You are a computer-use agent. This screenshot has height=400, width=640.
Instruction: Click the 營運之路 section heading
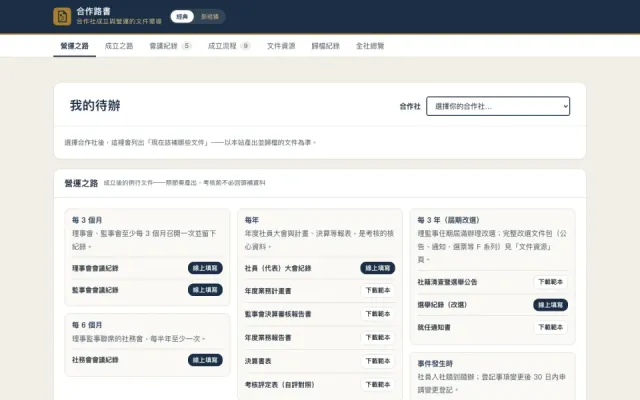81,183
